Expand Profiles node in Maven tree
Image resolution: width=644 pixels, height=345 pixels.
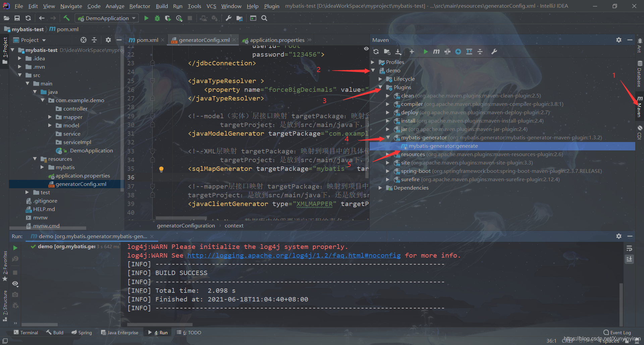pyautogui.click(x=373, y=62)
